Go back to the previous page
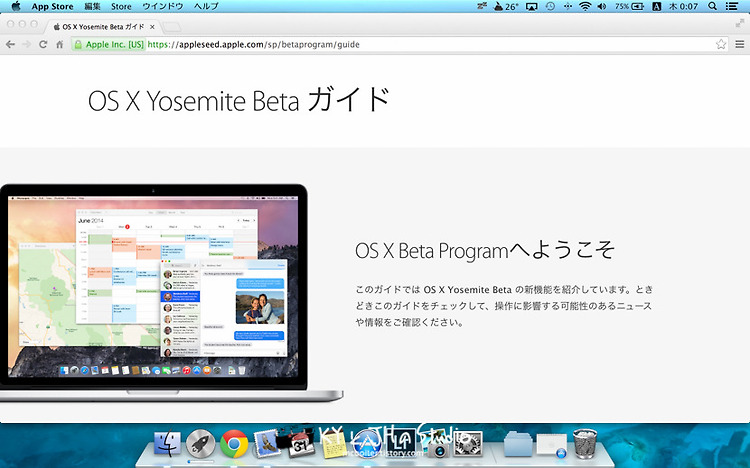Viewport: 750px width, 468px height. click(x=10, y=44)
